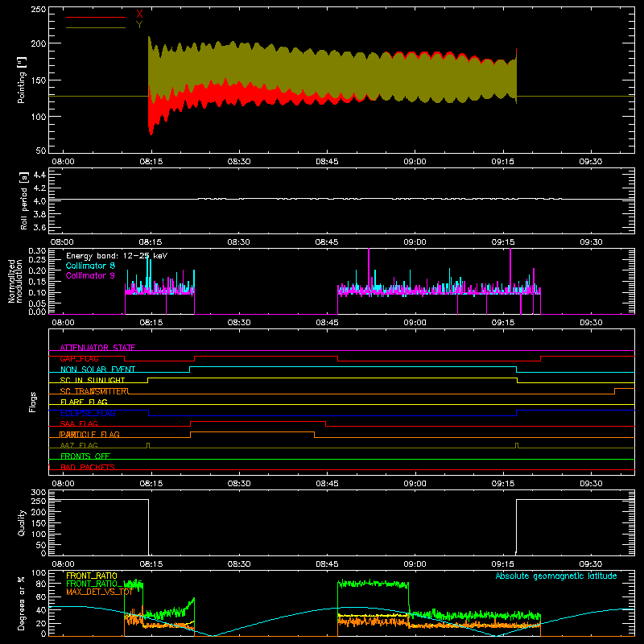Select the SC_IN_SUNLIGHT flag label
The height and width of the screenshot is (644, 644).
(x=93, y=380)
